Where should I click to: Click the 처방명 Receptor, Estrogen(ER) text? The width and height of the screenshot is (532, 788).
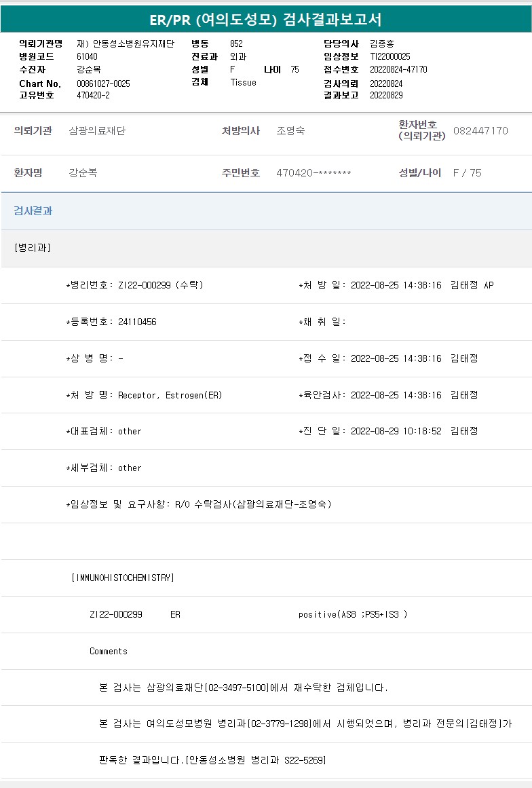pos(144,395)
